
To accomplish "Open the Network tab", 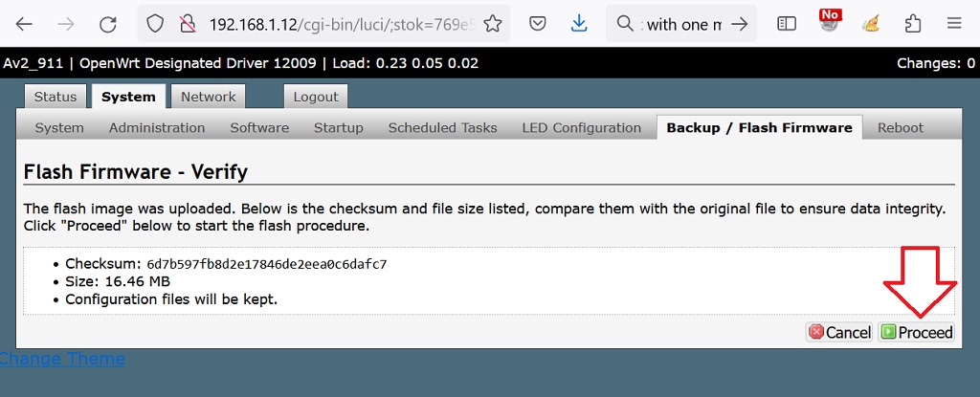I will click(x=208, y=97).
